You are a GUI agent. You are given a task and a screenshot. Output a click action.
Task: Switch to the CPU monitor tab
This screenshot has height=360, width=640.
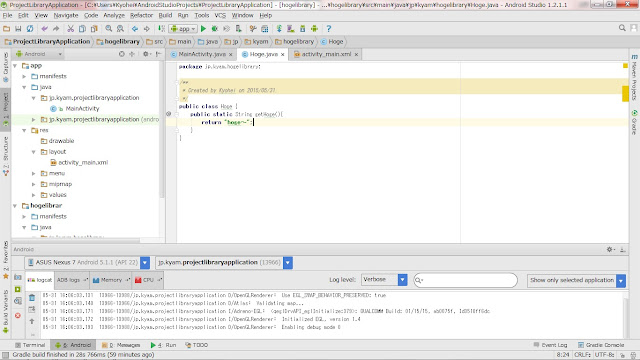(x=147, y=280)
